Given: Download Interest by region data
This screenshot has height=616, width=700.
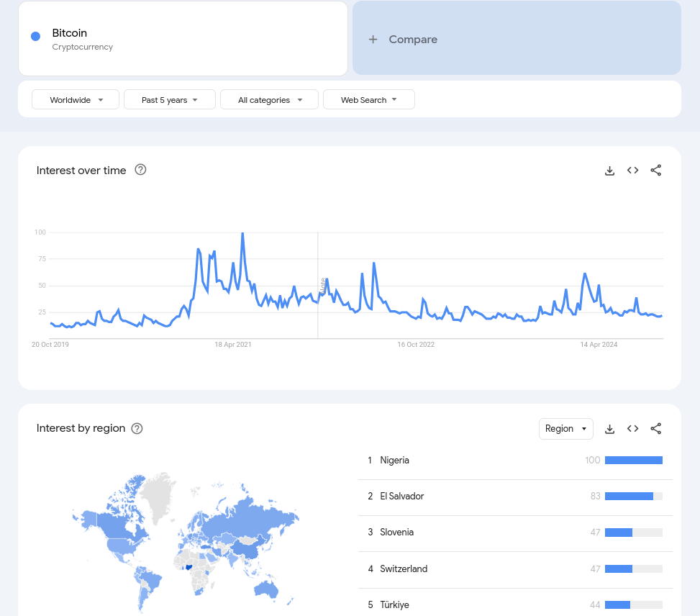Looking at the screenshot, I should [609, 429].
